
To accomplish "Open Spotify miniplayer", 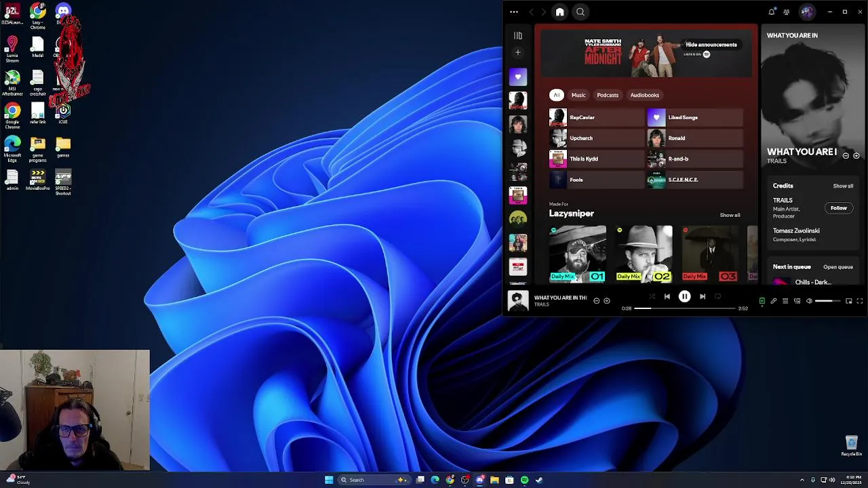I will coord(848,301).
